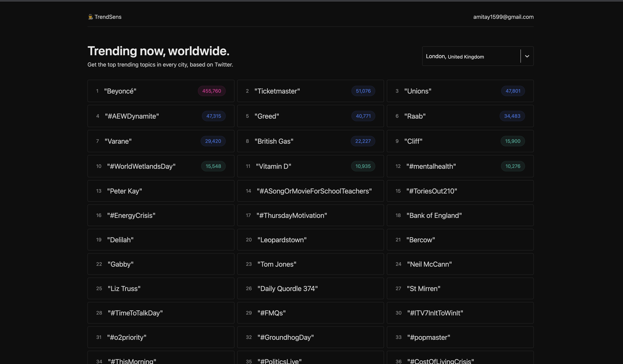623x364 pixels.
Task: Open the "Bank of England" trend
Action: (x=460, y=215)
